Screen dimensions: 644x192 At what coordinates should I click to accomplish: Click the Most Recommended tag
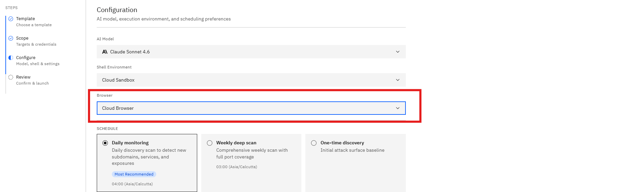pos(134,174)
